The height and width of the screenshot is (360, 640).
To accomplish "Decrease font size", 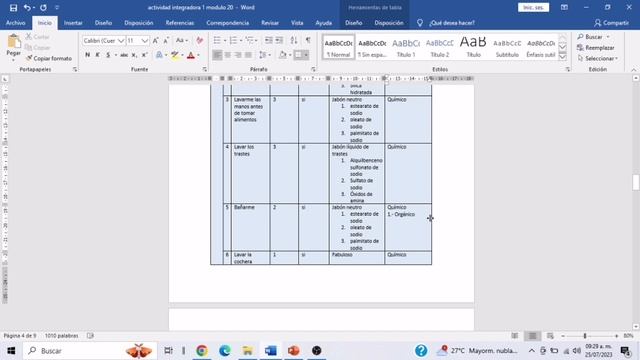I will click(166, 40).
